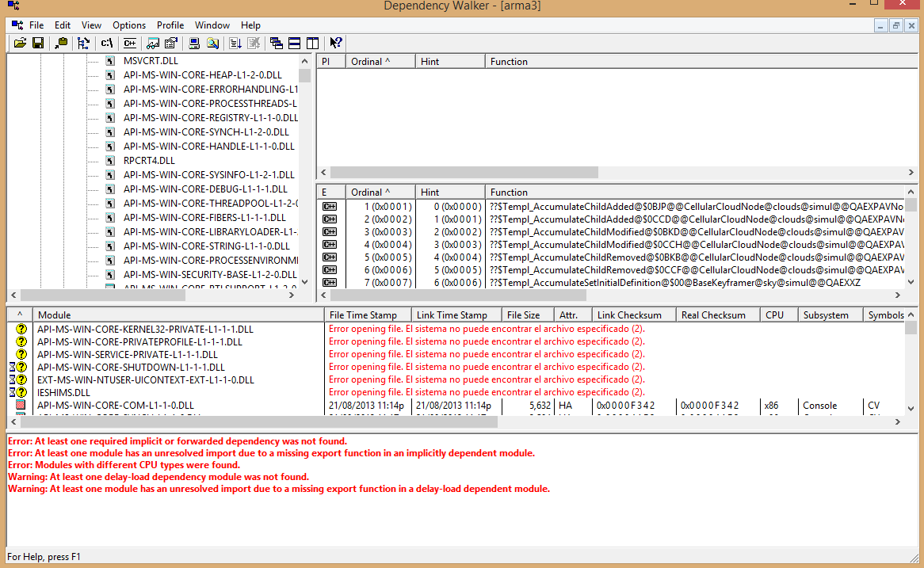924x568 pixels.
Task: Click the Start Profiling toolbar icon
Action: click(235, 44)
